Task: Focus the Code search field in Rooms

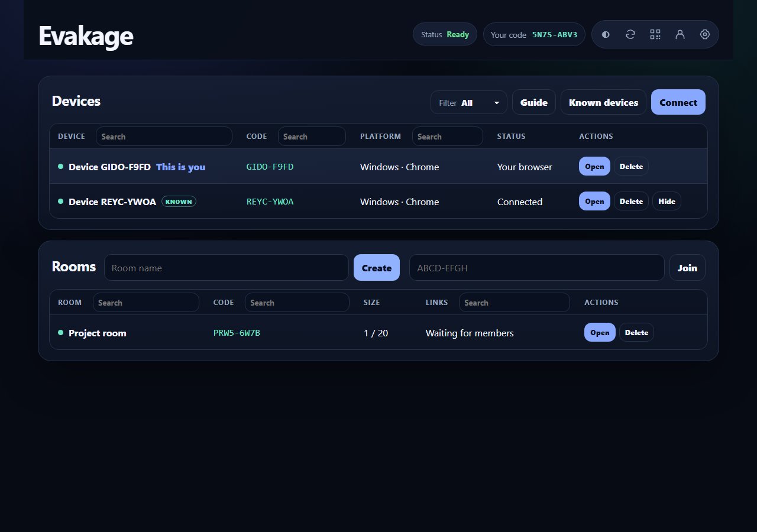Action: [297, 303]
